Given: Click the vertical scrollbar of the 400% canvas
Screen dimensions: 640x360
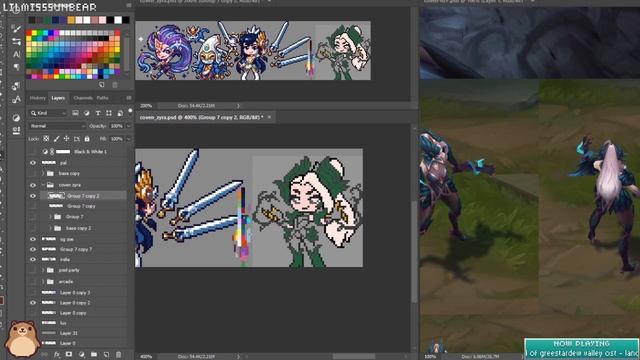Looking at the screenshot, I should tap(414, 253).
